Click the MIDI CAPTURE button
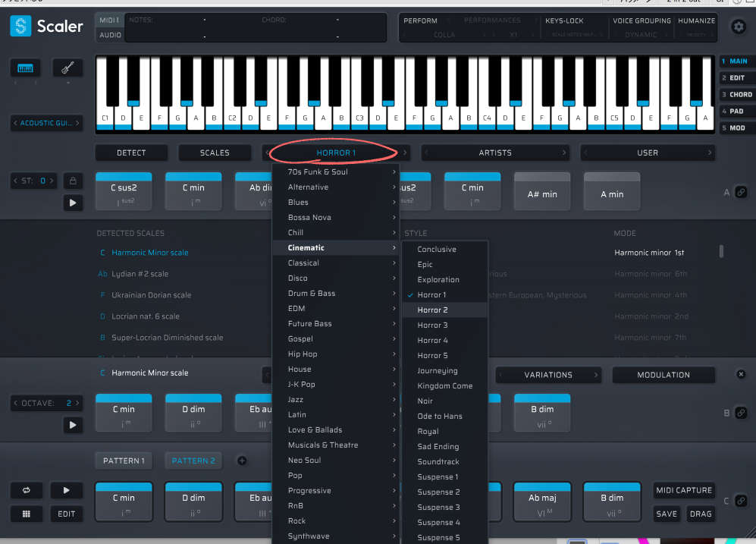The width and height of the screenshot is (756, 544). [684, 490]
